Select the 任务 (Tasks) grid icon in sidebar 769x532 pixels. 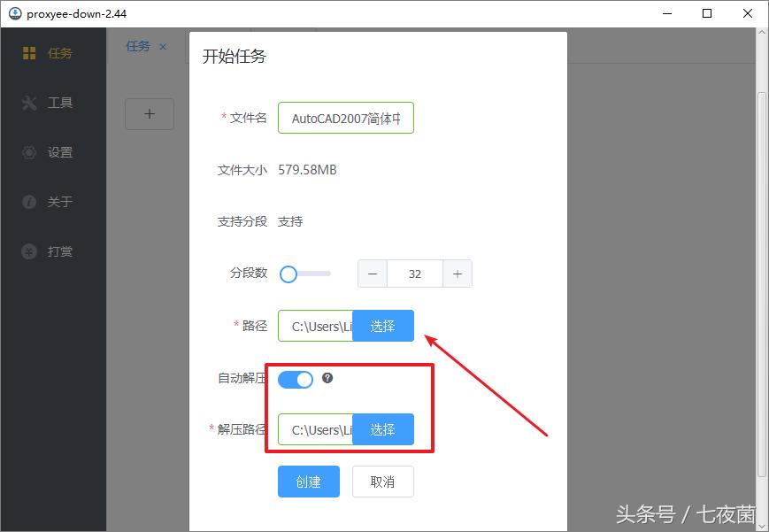point(29,53)
